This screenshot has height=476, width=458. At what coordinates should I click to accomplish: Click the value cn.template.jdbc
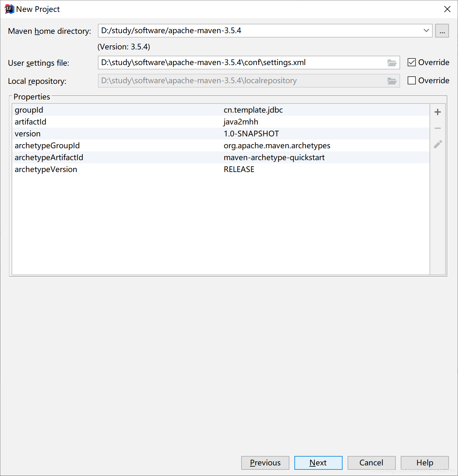253,110
